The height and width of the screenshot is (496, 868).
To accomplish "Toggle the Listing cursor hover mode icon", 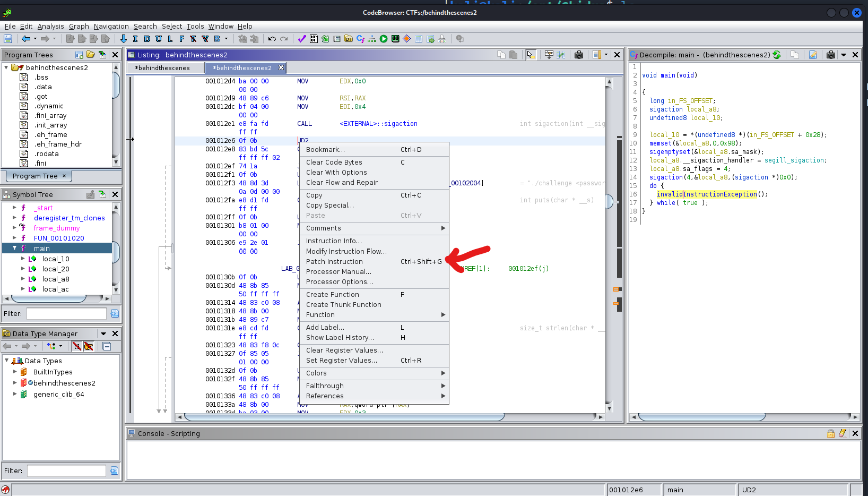I will point(530,55).
